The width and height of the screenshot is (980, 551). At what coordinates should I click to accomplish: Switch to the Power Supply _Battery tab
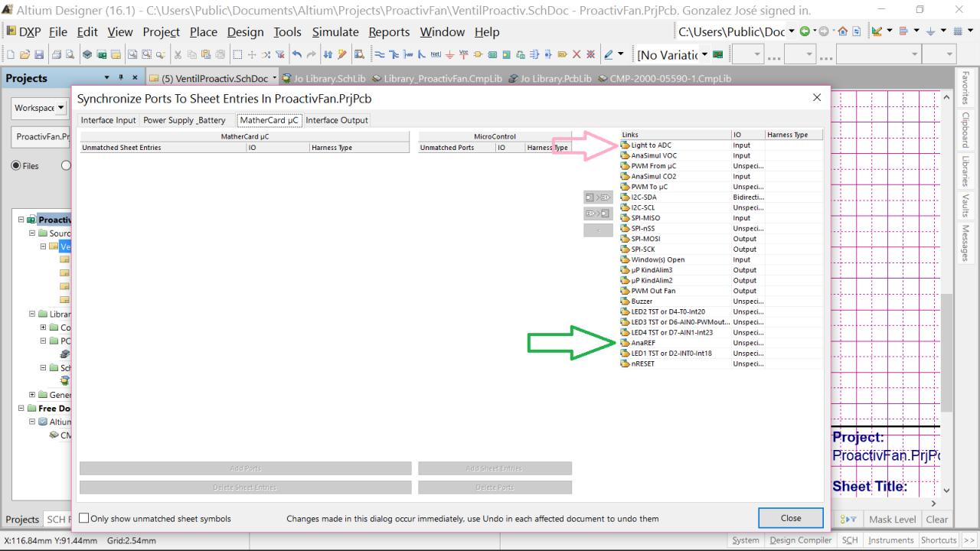point(185,120)
